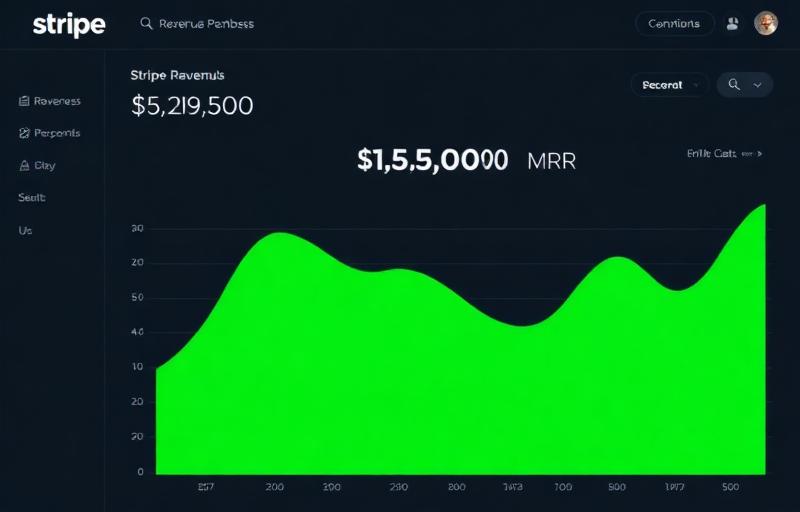
Task: Click the $5,219,500 revenue total
Action: tap(192, 106)
